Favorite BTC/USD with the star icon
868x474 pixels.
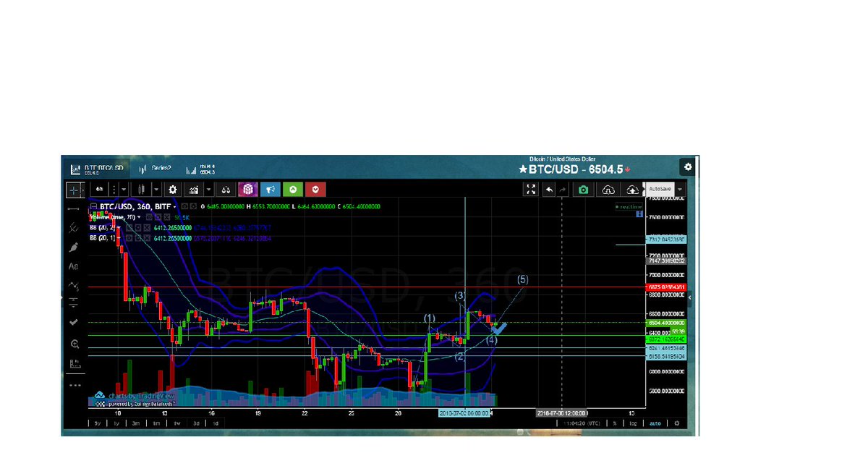pos(523,169)
